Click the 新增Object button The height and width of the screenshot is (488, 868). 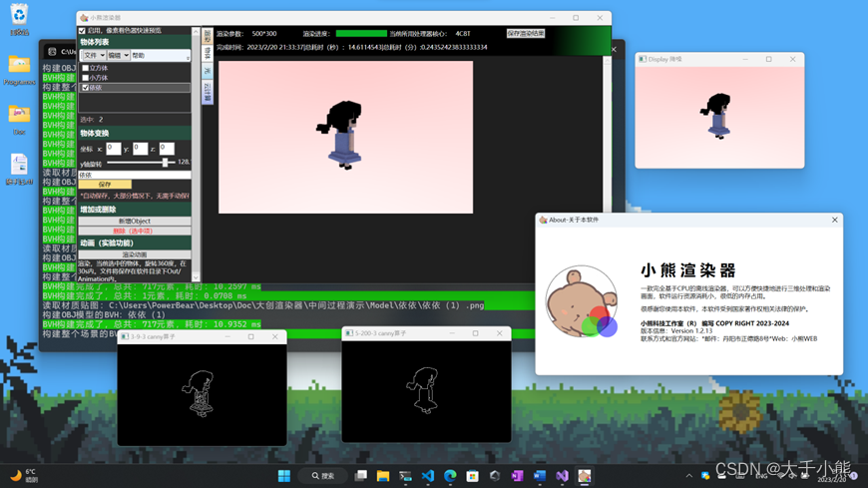tap(135, 221)
